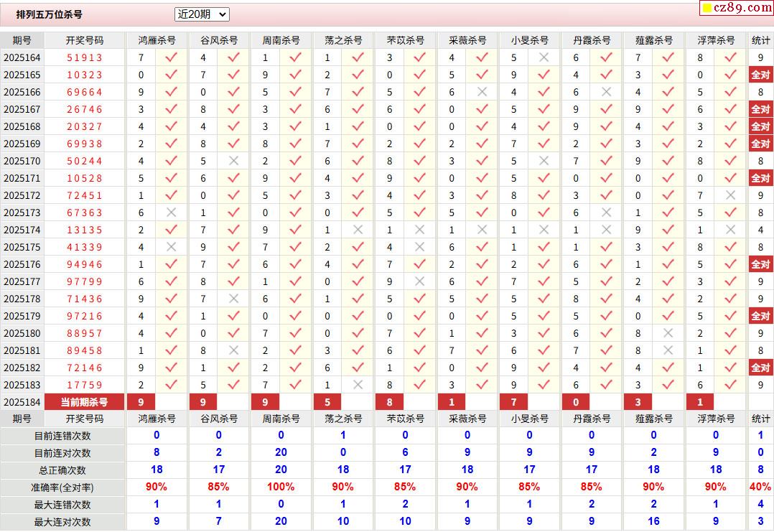Click the gray X for 荡之杀号 in row 2025174
The width and height of the screenshot is (774, 532).
coord(358,230)
